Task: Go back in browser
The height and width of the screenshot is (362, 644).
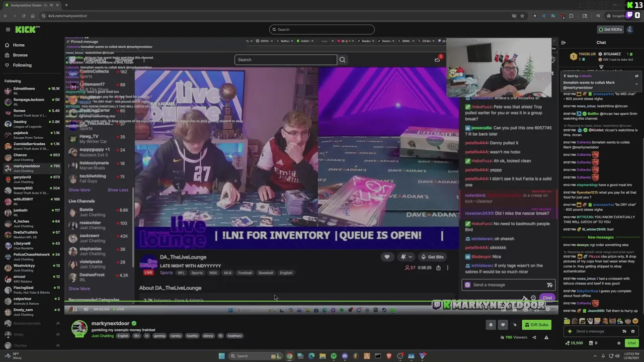Action: [6, 16]
